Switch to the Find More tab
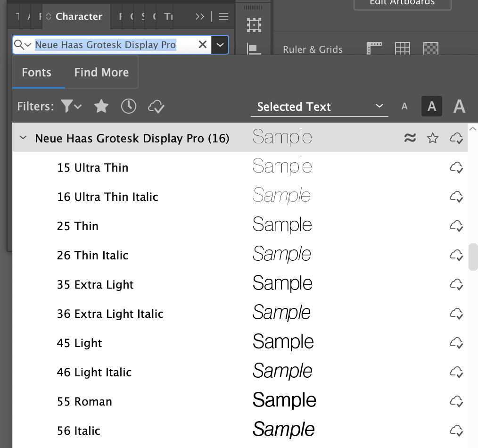478x448 pixels. tap(101, 72)
